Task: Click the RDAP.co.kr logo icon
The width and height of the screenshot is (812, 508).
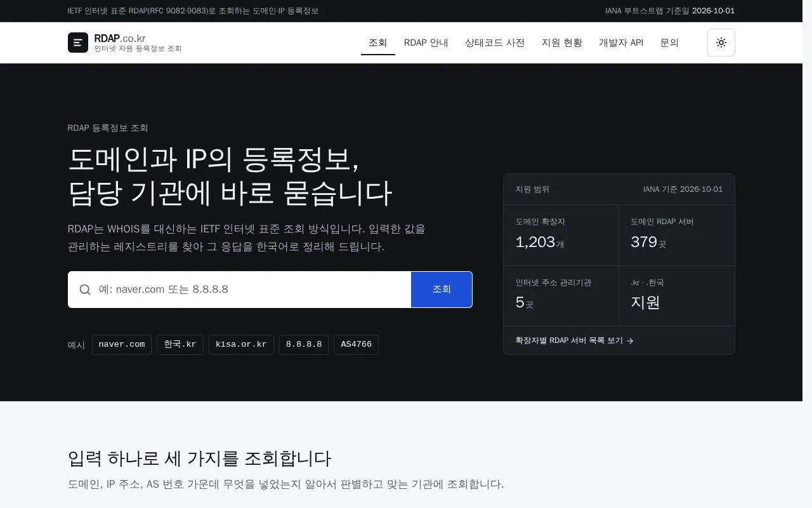Action: 78,43
